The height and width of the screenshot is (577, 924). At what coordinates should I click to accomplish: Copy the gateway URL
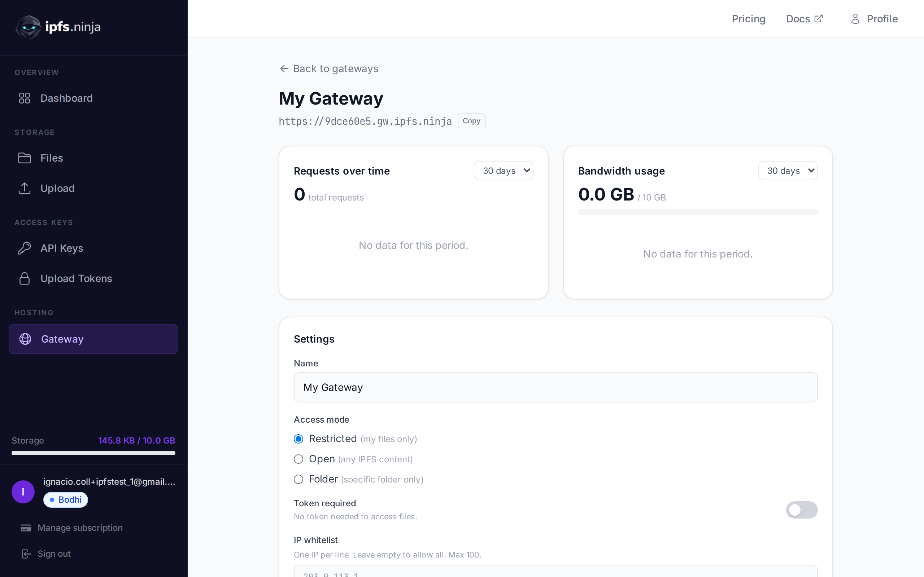471,120
